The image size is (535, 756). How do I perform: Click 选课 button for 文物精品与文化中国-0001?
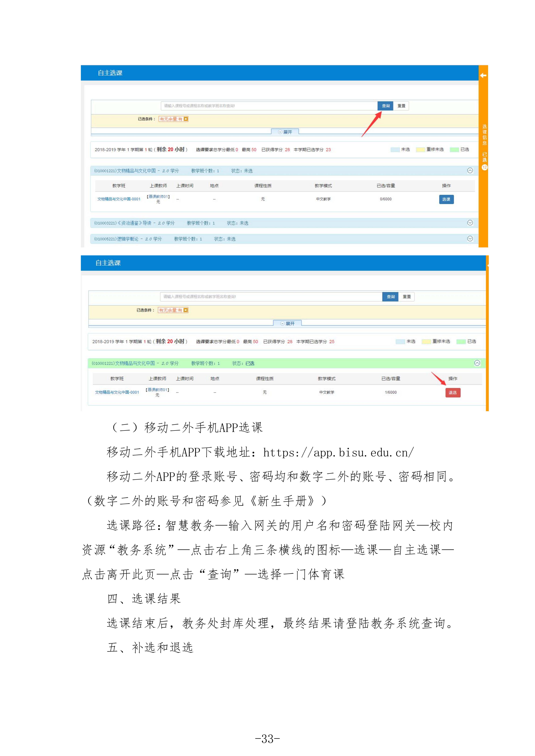click(446, 199)
